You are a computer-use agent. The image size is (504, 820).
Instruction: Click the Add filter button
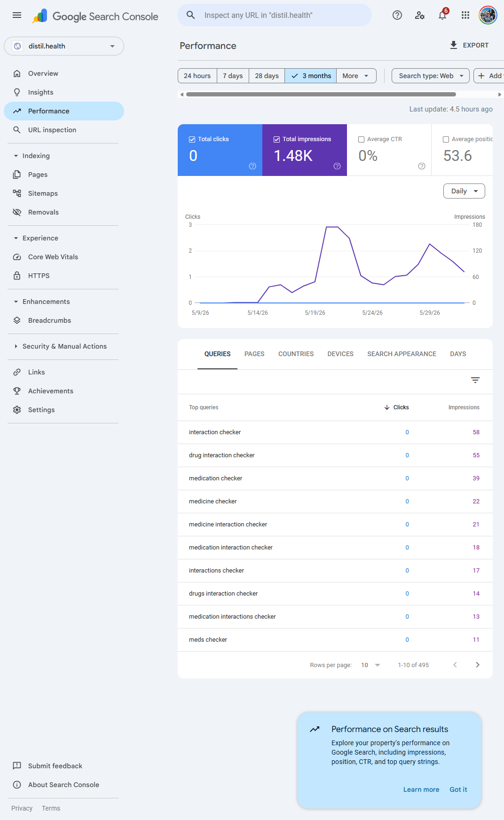[x=489, y=76]
